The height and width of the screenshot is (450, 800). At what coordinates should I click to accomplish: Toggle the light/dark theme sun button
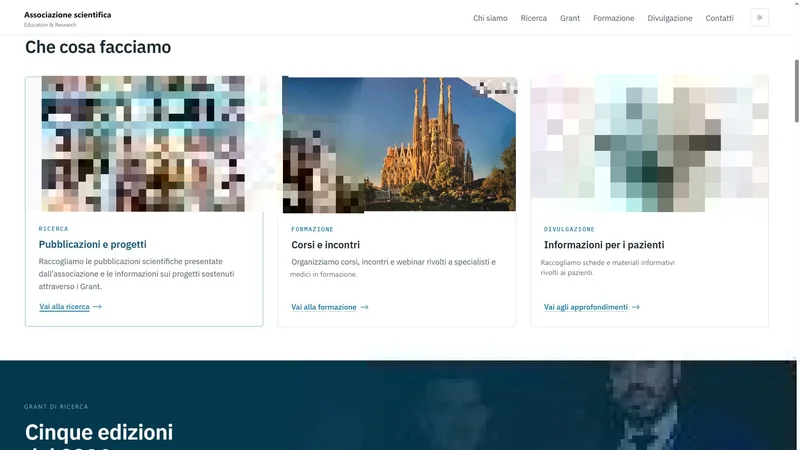[759, 18]
